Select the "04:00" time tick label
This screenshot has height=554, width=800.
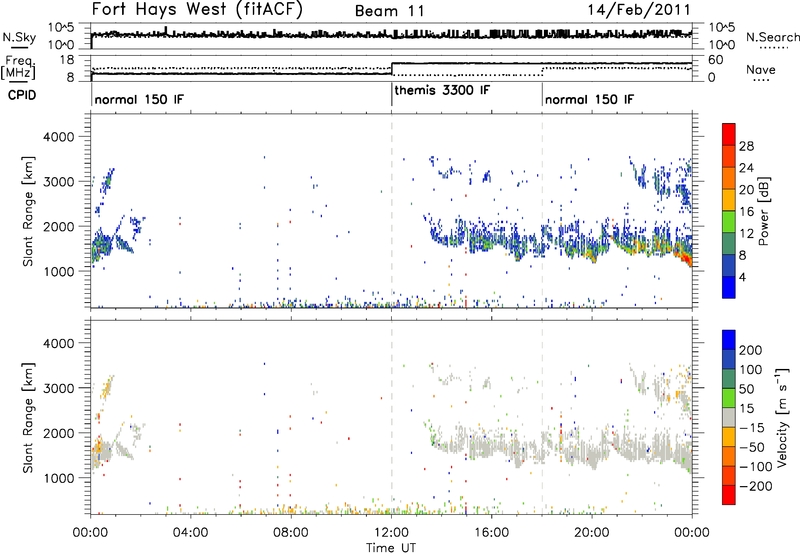point(190,533)
